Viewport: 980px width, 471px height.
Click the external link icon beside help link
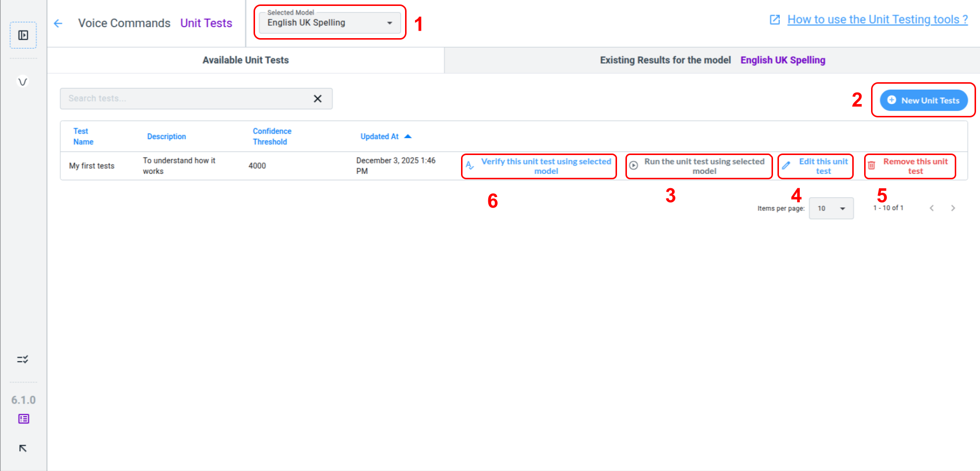point(774,20)
